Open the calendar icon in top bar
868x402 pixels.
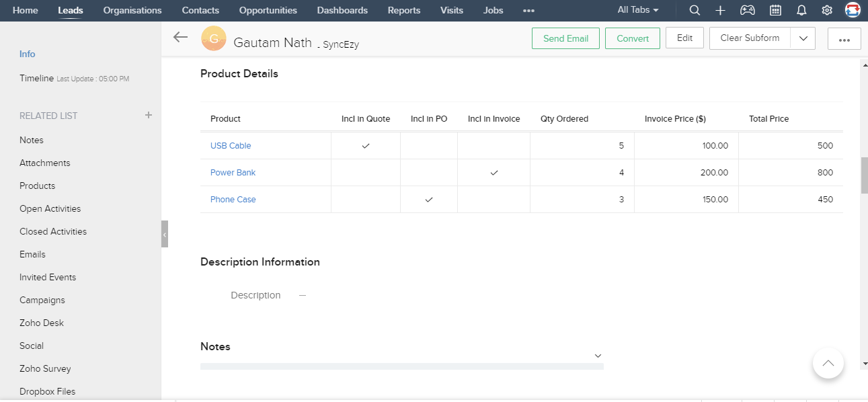click(x=775, y=10)
